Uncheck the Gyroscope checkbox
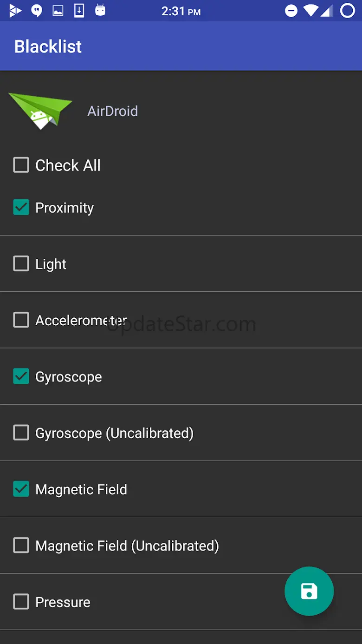 tap(21, 376)
